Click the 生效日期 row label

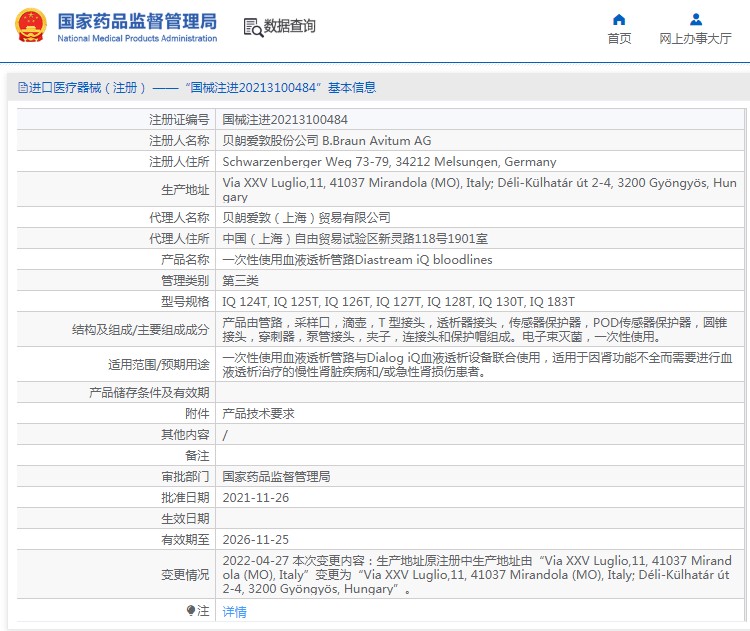pyautogui.click(x=185, y=519)
